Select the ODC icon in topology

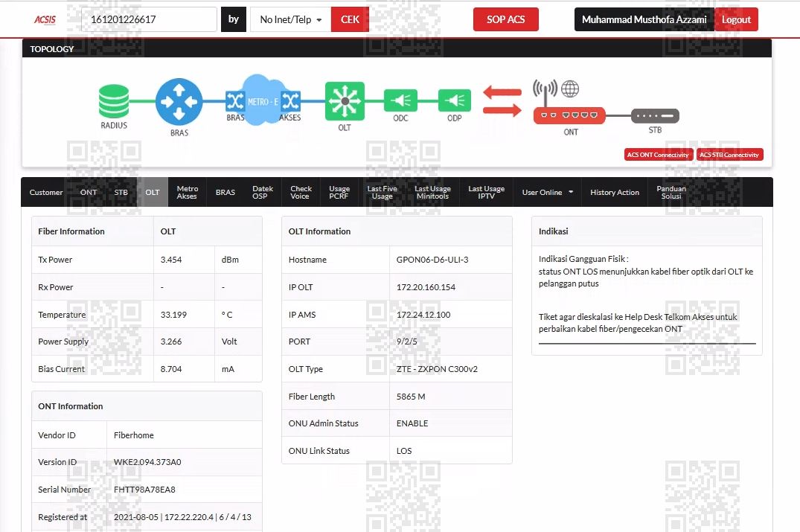pos(400,100)
